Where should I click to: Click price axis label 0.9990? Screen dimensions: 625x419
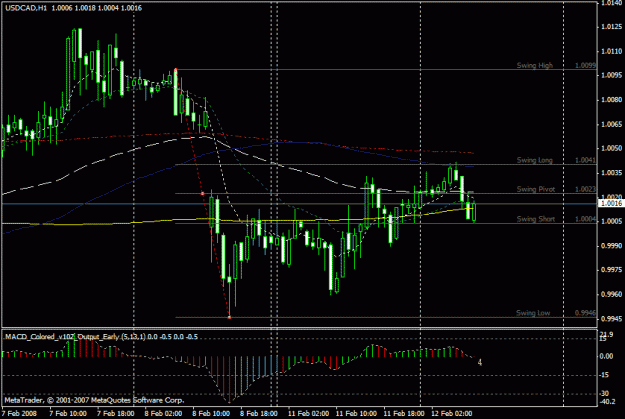click(611, 246)
